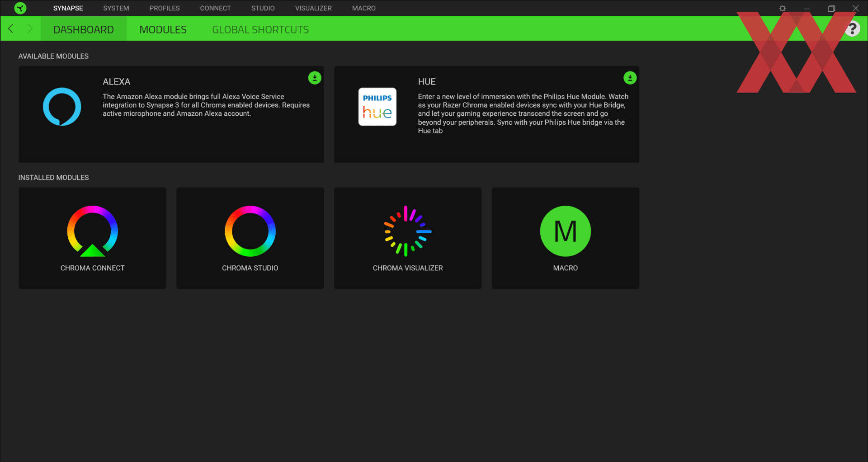Select the Dashboard sub-tab
This screenshot has width=868, height=462.
point(84,29)
